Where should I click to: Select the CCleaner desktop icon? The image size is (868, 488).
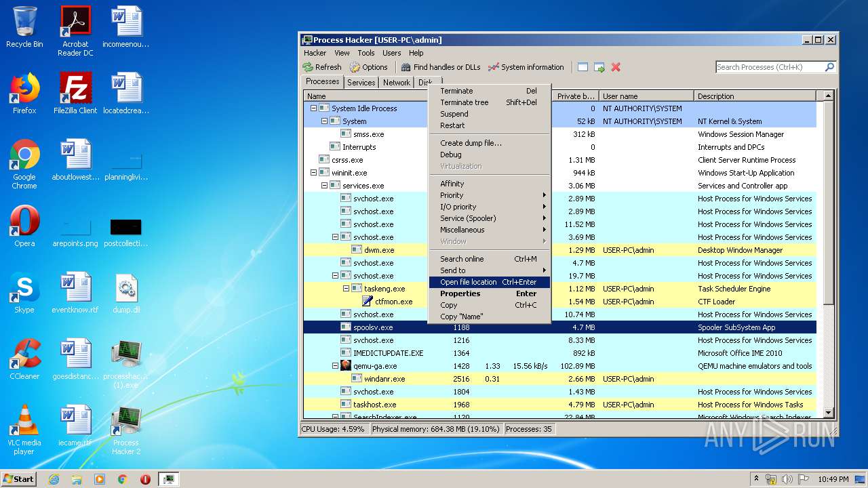24,359
